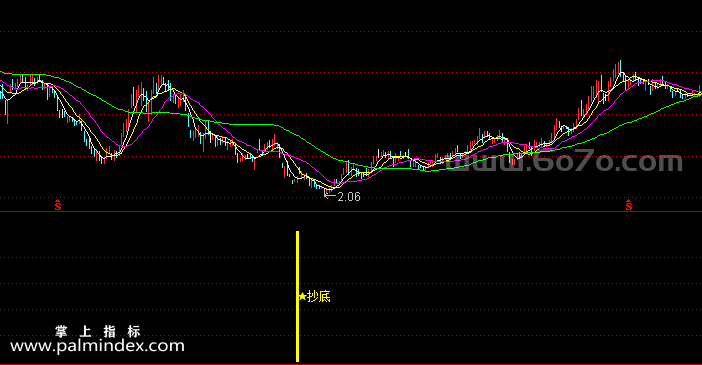Viewport: 702px width, 365px height.
Task: Click the top dotted red grid line
Action: 351,32
